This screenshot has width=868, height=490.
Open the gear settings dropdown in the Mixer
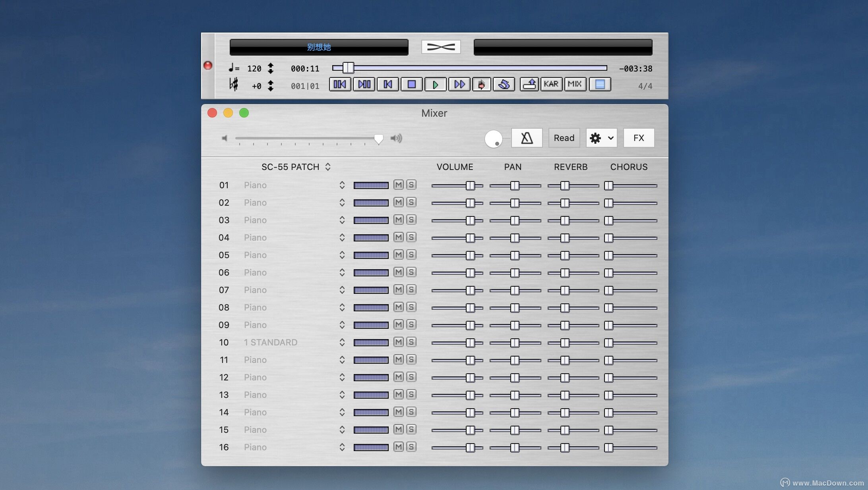click(601, 138)
